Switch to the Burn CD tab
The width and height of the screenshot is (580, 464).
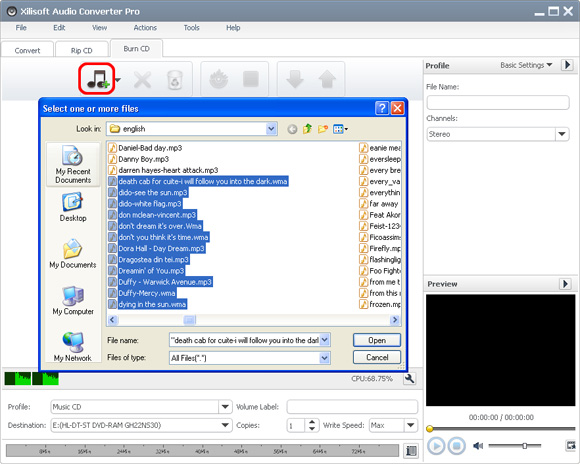pyautogui.click(x=136, y=49)
